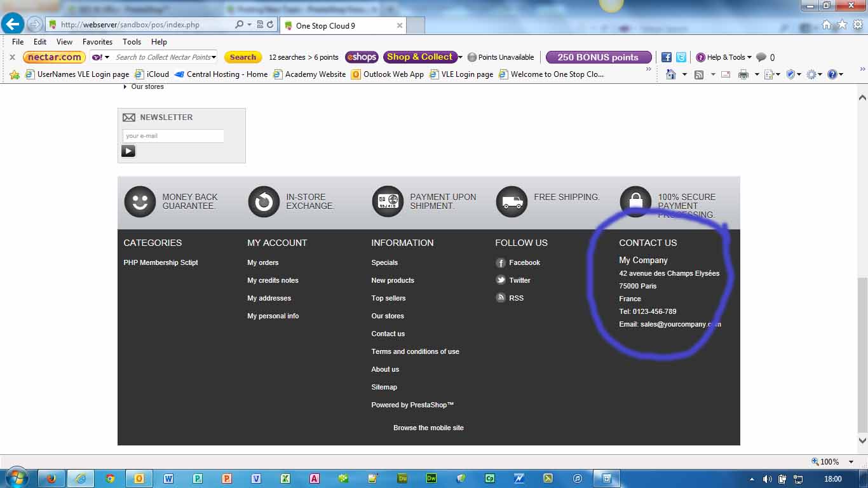Open the Favorites menu
Screen dimensions: 868x488
(97, 42)
